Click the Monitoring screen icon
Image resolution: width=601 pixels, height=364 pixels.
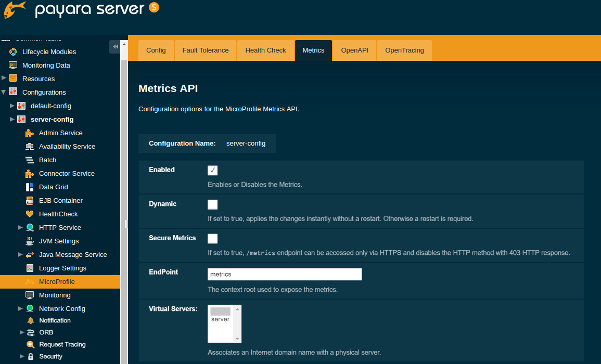[30, 295]
